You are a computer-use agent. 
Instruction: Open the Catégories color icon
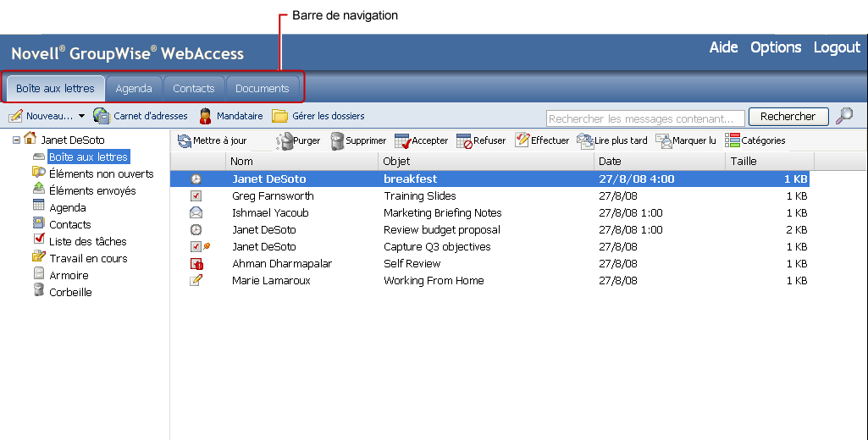pyautogui.click(x=733, y=140)
